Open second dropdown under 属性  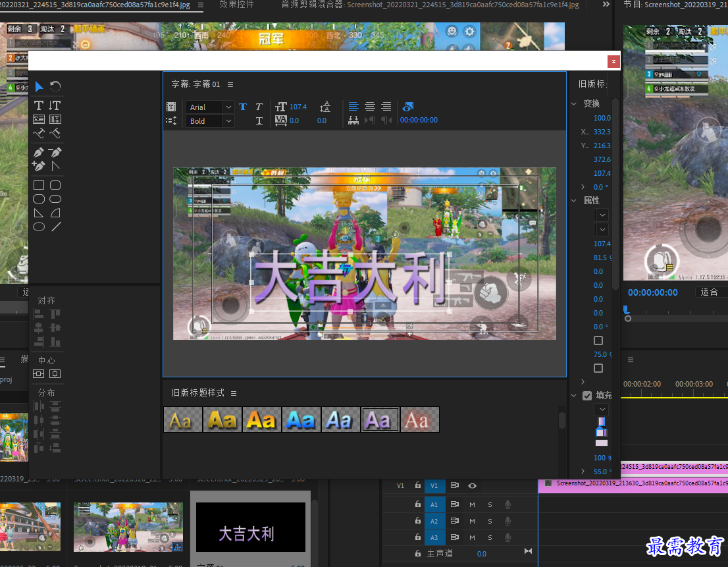coord(602,229)
